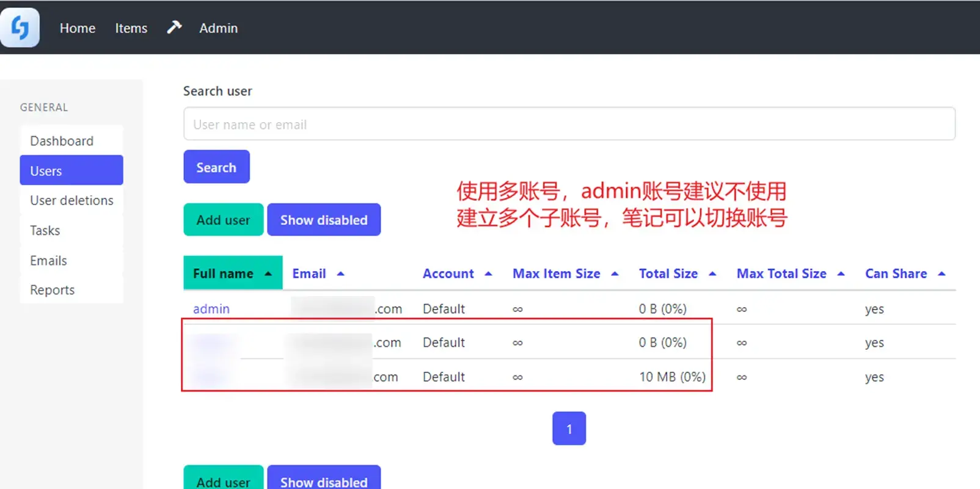Open the Items menu item
The width and height of the screenshot is (980, 489).
(131, 28)
